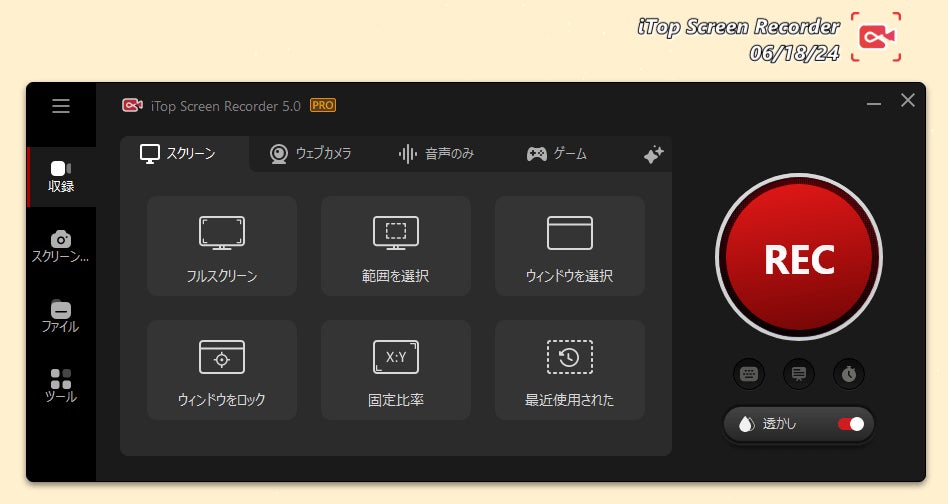Click the annotation presentation board icon
948x504 pixels.
click(x=799, y=374)
